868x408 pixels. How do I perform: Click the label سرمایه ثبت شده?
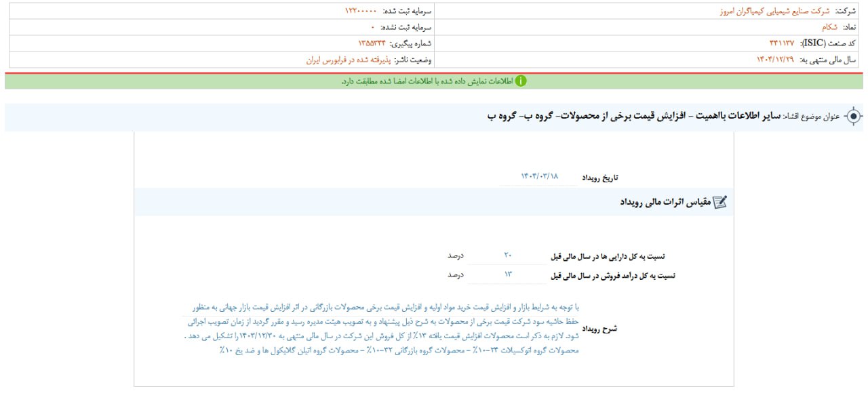click(408, 12)
